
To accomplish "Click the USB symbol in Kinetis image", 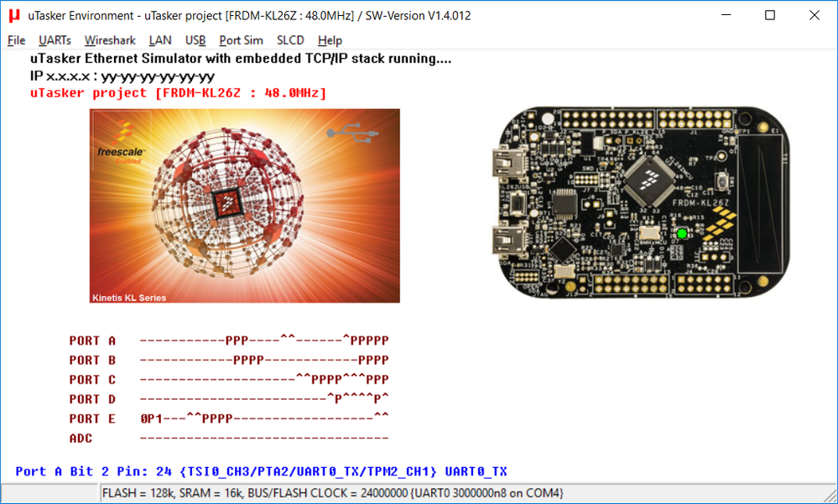I will tap(352, 132).
